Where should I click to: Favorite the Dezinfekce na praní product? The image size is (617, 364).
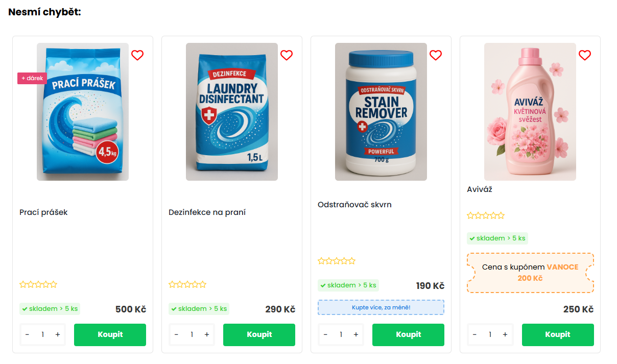tap(287, 55)
